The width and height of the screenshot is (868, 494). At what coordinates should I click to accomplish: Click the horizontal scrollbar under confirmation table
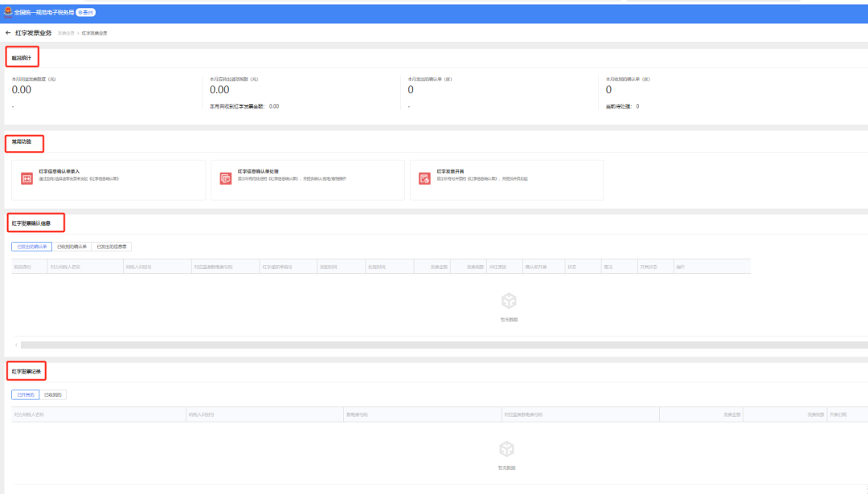[x=444, y=345]
